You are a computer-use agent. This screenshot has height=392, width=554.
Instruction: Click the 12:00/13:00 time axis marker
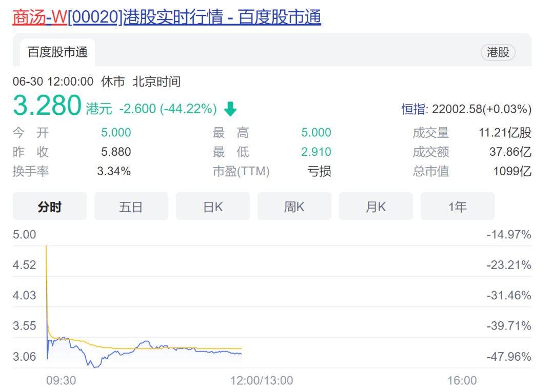point(262,380)
